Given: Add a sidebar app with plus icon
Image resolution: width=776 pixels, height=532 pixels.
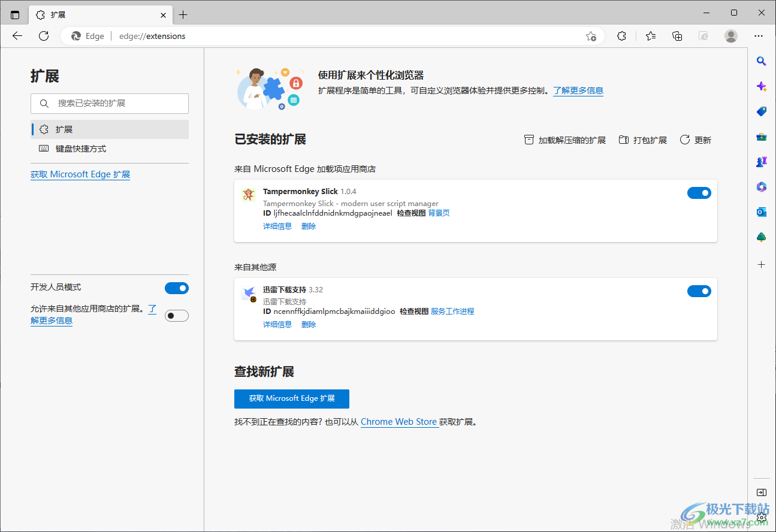Looking at the screenshot, I should tap(762, 264).
